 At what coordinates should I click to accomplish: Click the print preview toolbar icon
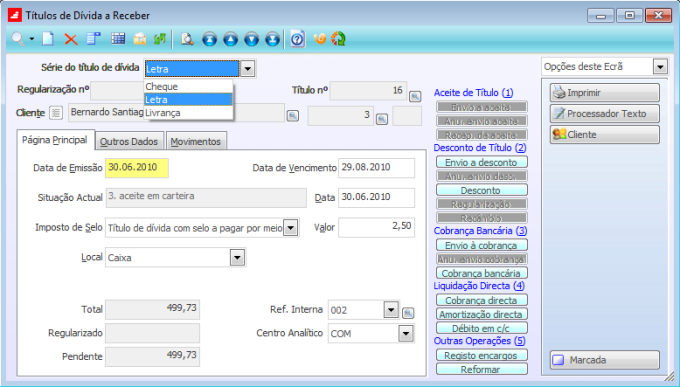pos(187,39)
